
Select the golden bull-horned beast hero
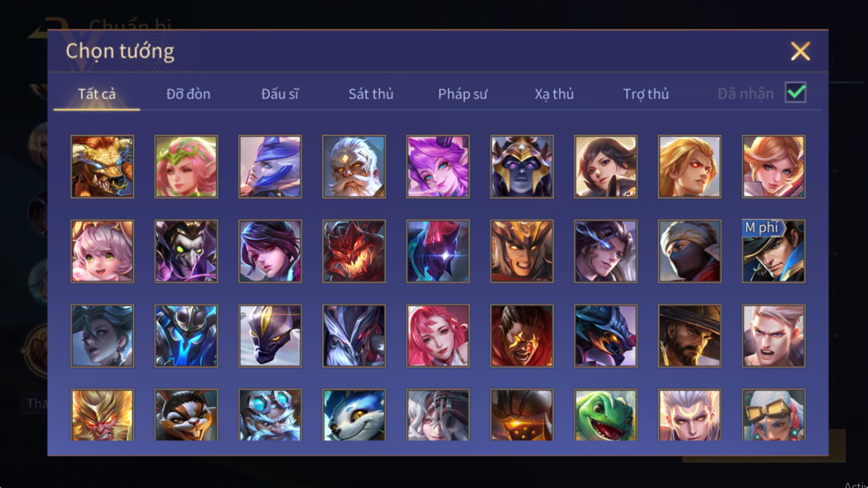tap(102, 167)
